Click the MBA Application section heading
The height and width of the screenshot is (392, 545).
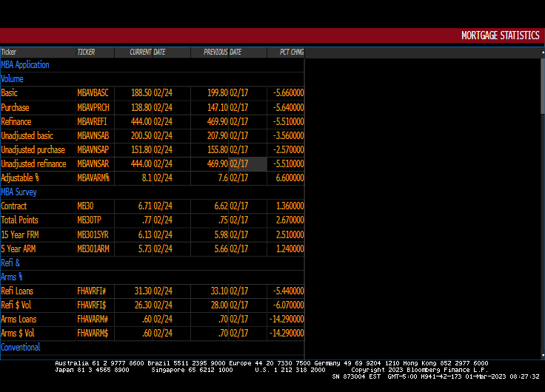25,65
